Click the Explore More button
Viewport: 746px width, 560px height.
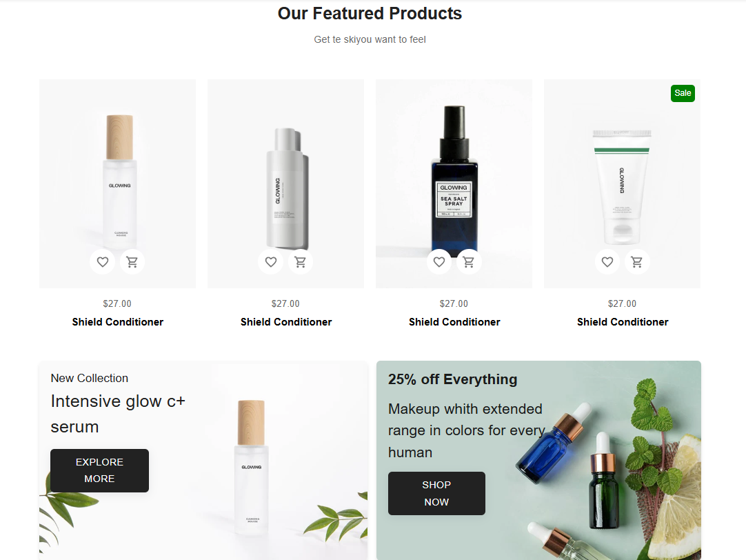coord(99,470)
